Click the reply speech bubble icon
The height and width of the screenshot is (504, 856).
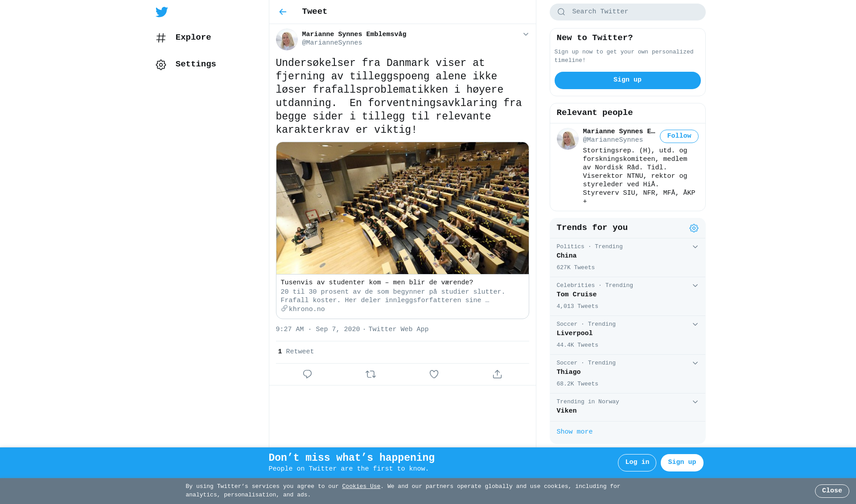point(307,374)
